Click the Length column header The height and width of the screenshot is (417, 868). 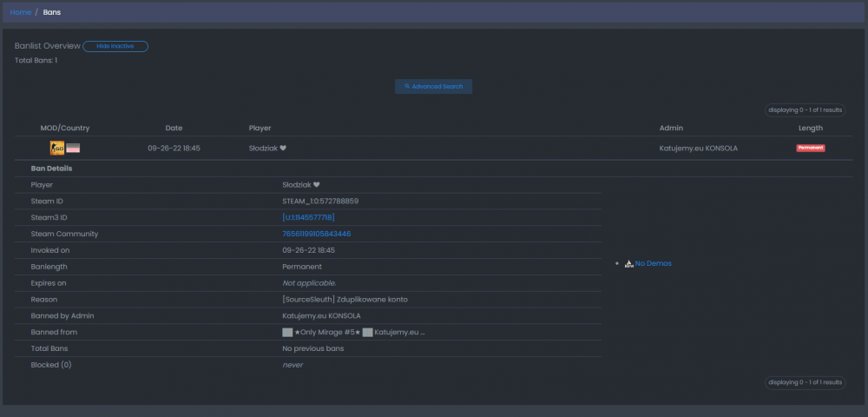pyautogui.click(x=811, y=128)
